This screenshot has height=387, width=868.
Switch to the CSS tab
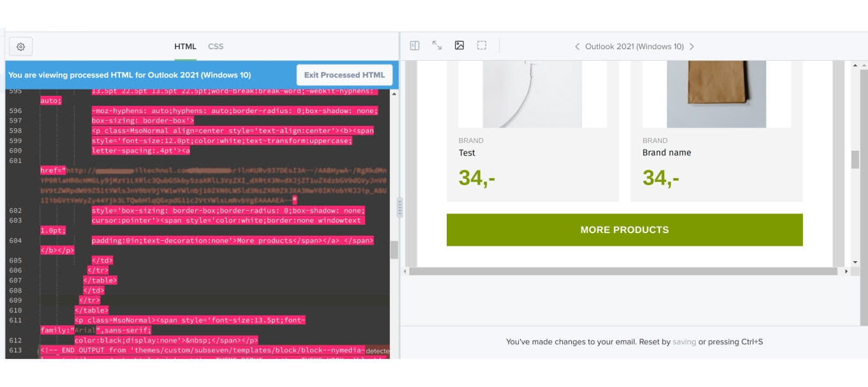point(216,46)
